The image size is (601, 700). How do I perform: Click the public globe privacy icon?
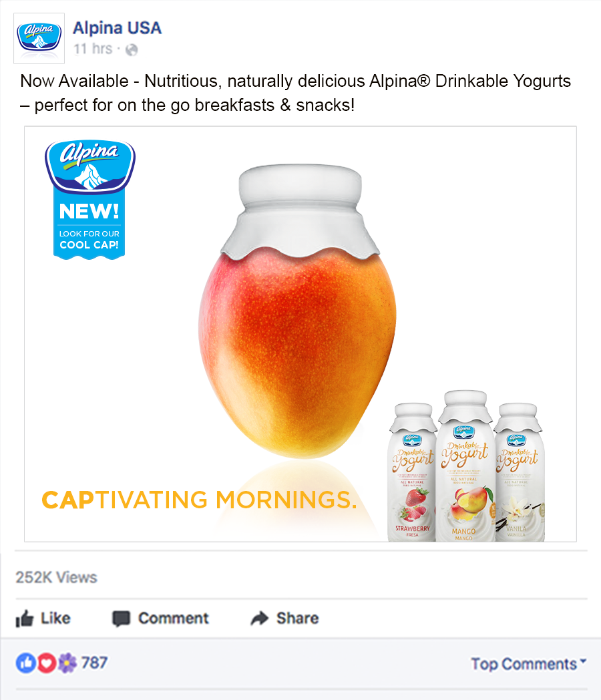[132, 49]
